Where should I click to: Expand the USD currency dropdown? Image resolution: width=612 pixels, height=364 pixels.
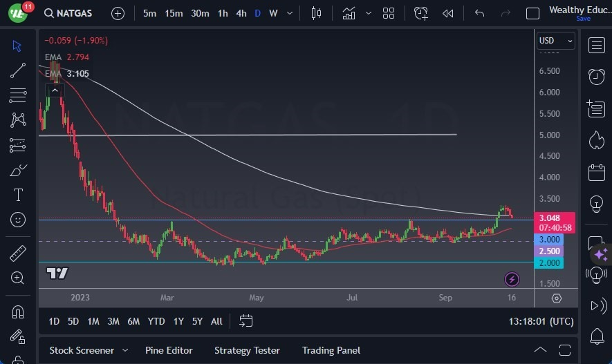[x=556, y=41]
